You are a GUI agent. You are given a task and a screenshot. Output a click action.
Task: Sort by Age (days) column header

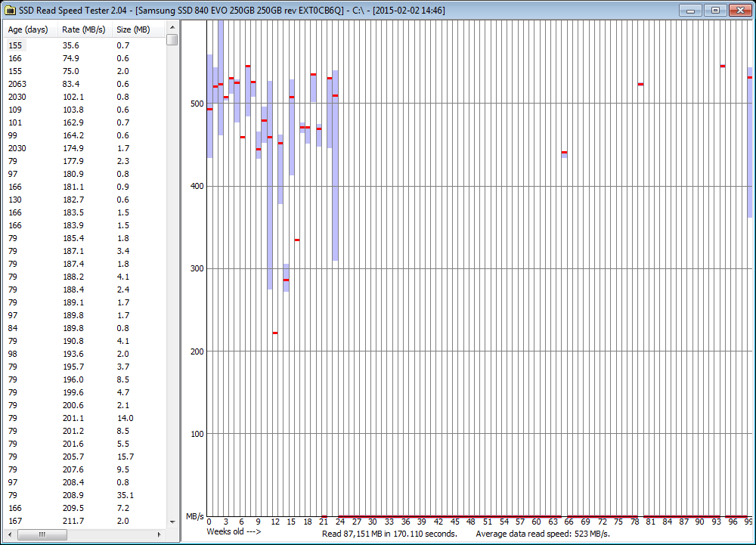(x=30, y=29)
